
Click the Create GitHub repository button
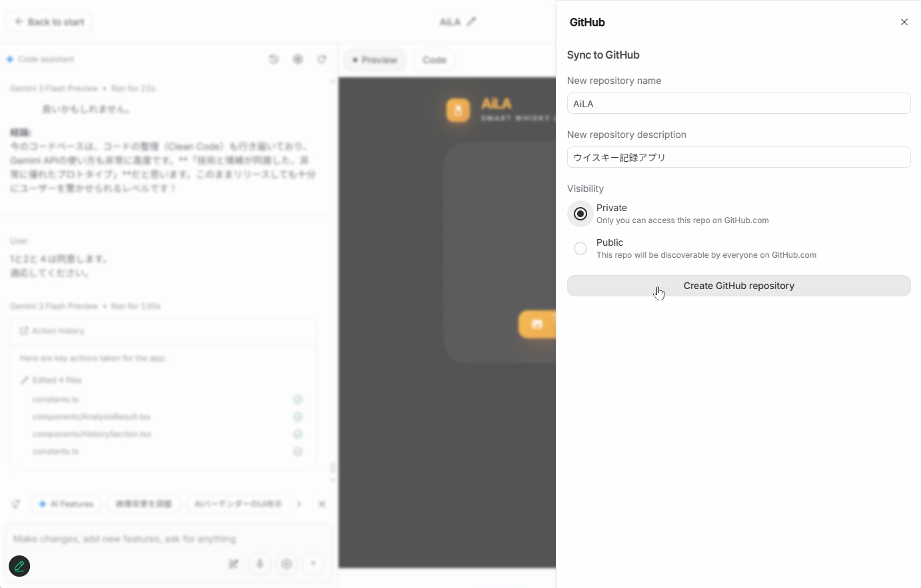738,286
